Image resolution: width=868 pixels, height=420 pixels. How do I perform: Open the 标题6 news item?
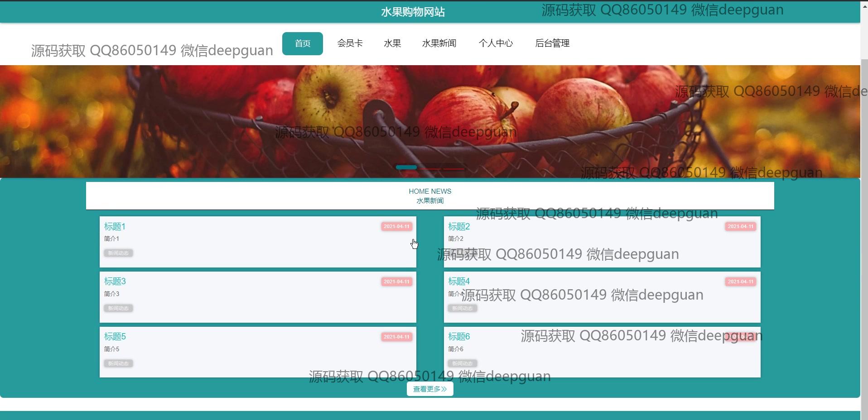[x=459, y=337]
